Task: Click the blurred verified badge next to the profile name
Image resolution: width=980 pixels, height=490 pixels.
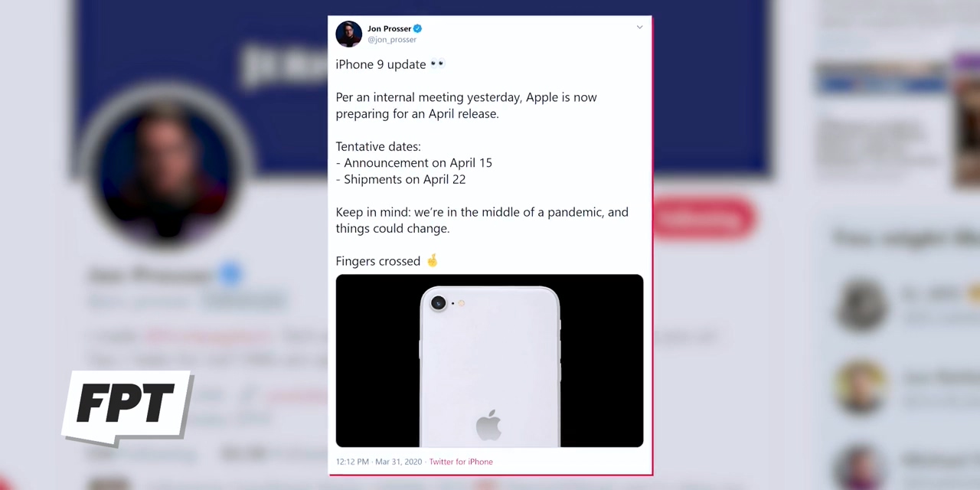Action: [231, 273]
